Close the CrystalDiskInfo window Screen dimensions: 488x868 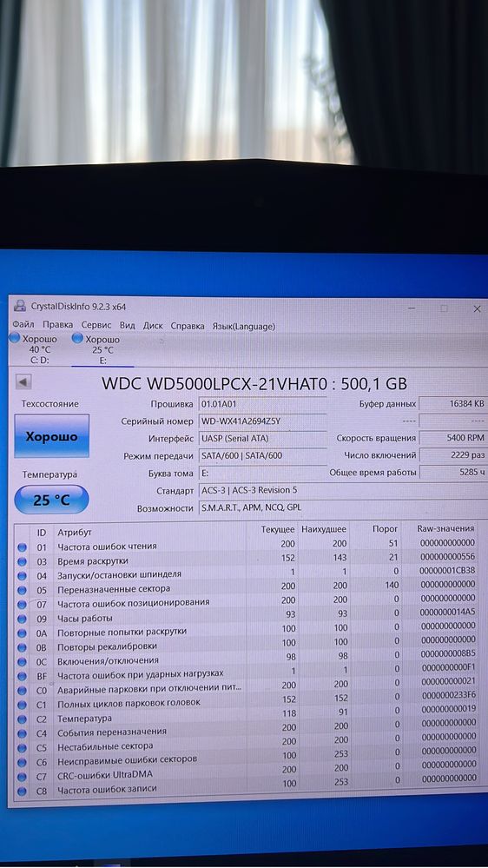(x=477, y=309)
